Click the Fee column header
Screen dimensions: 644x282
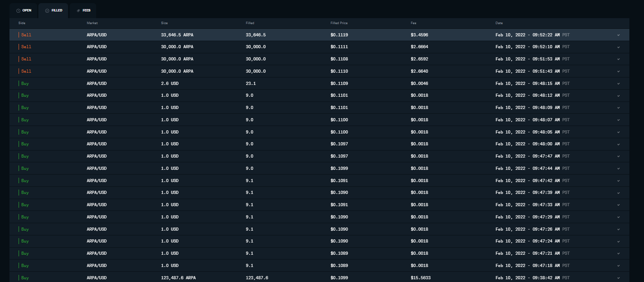(x=413, y=23)
